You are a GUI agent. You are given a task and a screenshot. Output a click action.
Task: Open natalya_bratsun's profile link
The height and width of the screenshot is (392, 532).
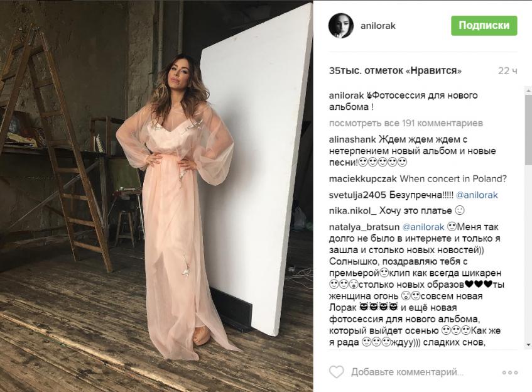click(x=364, y=227)
